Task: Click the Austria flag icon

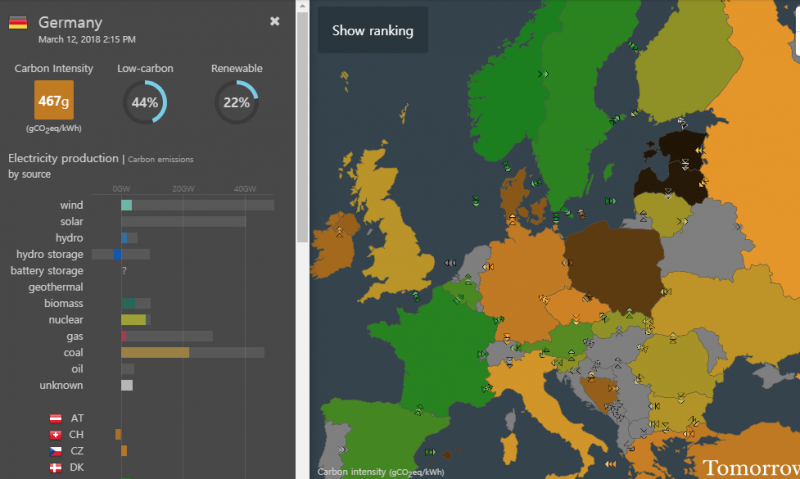Action: pos(55,418)
